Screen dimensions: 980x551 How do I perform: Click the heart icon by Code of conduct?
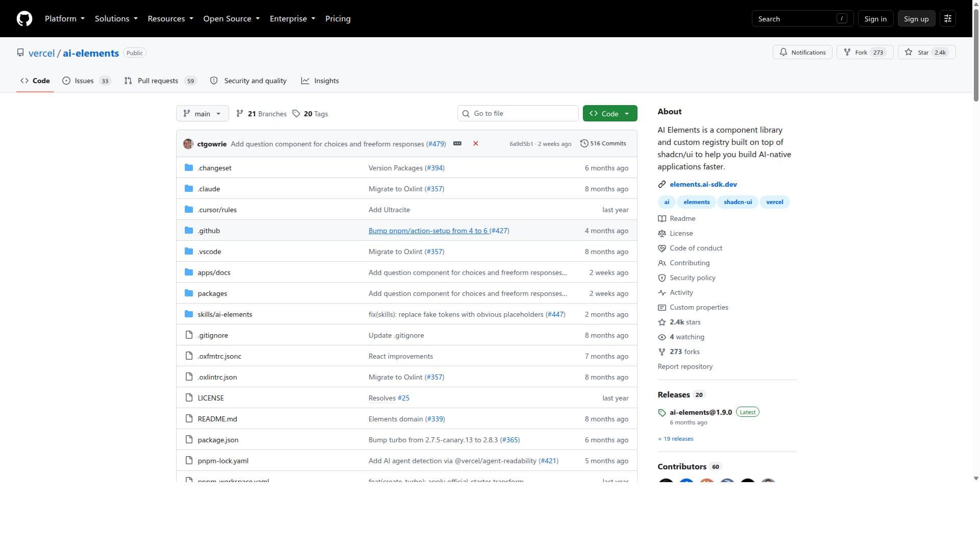662,248
